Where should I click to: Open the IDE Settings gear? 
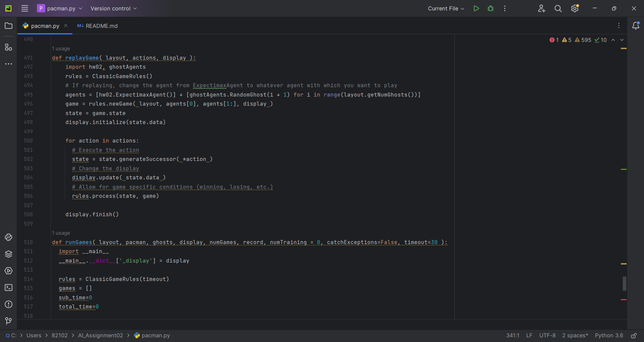[x=575, y=8]
